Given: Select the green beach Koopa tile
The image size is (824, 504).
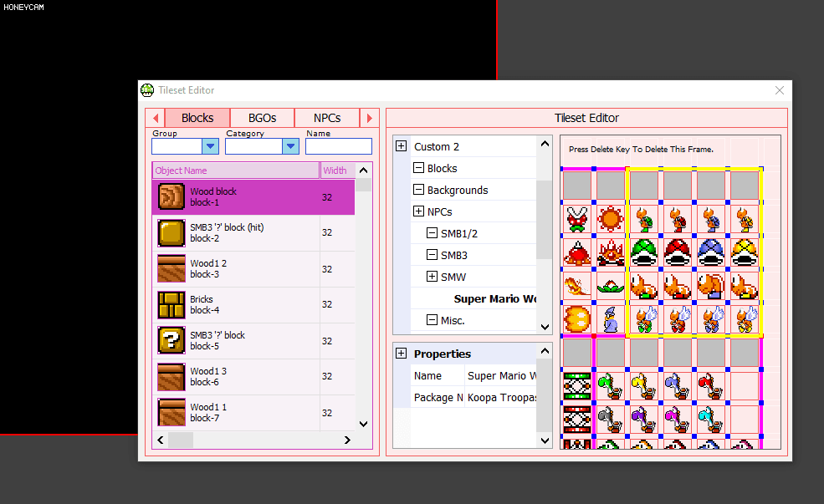Looking at the screenshot, I should point(644,287).
